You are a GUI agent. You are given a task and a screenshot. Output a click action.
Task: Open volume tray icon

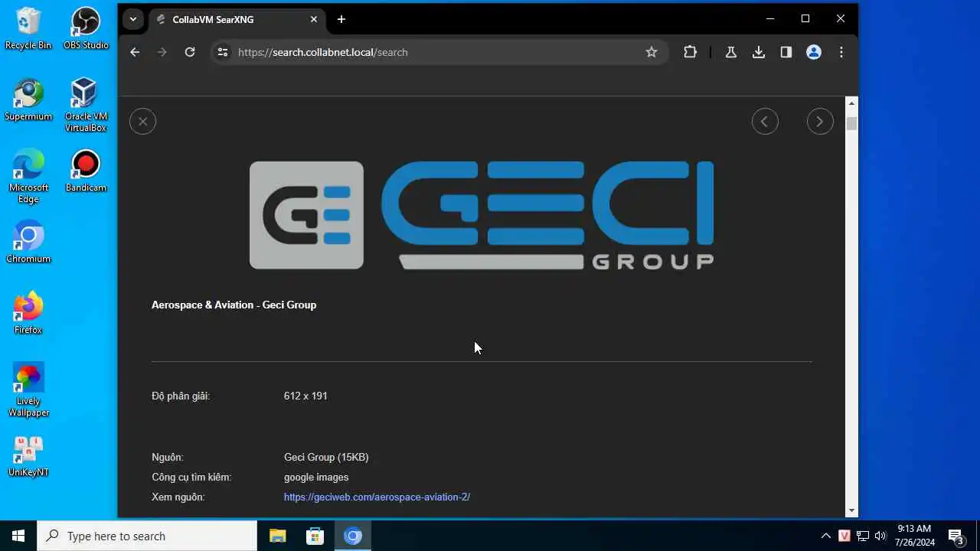(x=880, y=536)
